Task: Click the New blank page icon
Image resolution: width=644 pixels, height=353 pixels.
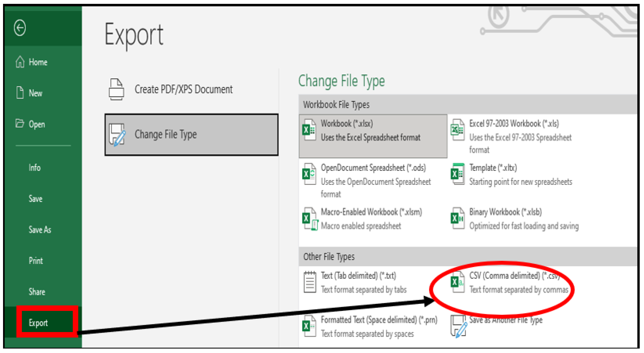Action: tap(20, 93)
